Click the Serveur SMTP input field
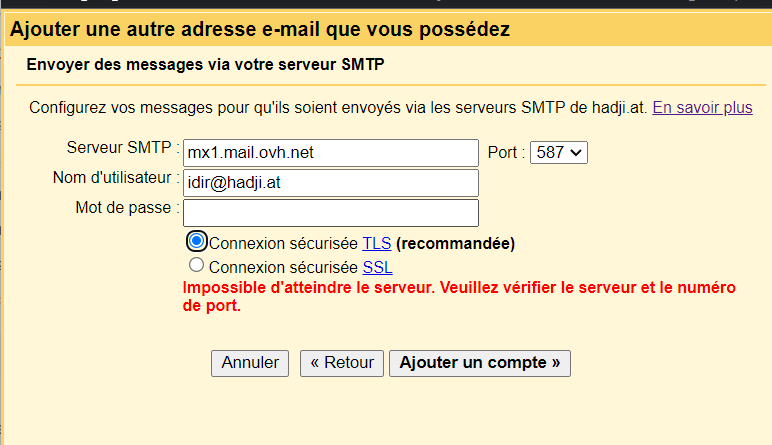The width and height of the screenshot is (772, 445). click(331, 153)
